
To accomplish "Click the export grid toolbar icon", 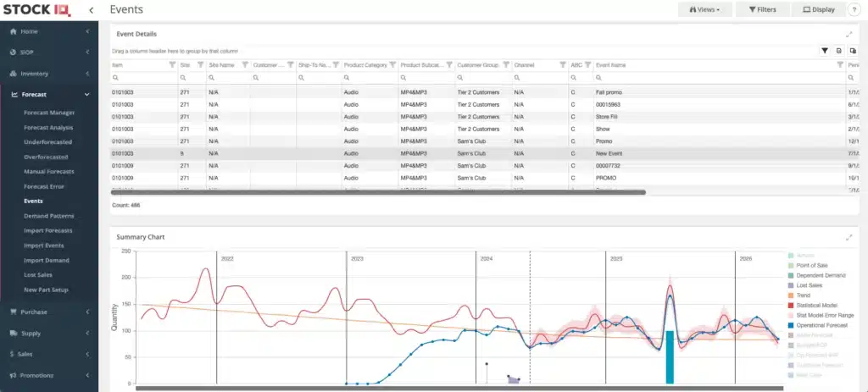I will [x=838, y=51].
